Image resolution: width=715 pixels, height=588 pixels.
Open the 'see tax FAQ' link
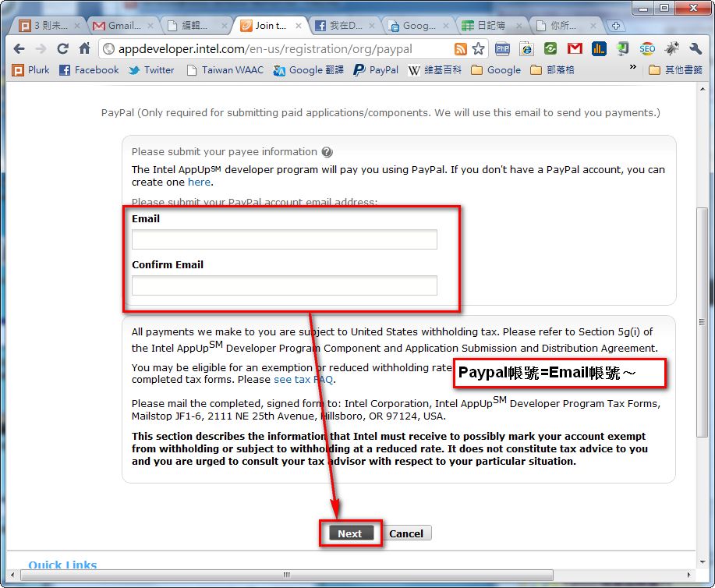coord(303,380)
